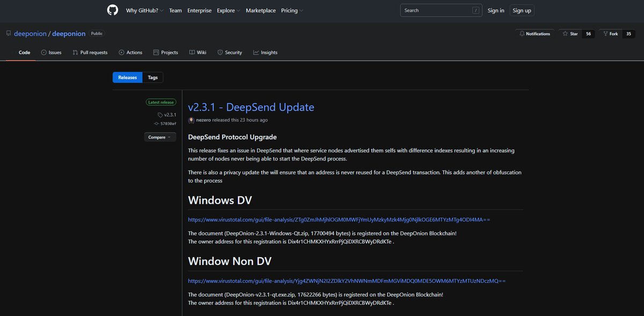Open the Why GitHub? dropdown menu
The width and height of the screenshot is (644, 316).
coord(145,10)
